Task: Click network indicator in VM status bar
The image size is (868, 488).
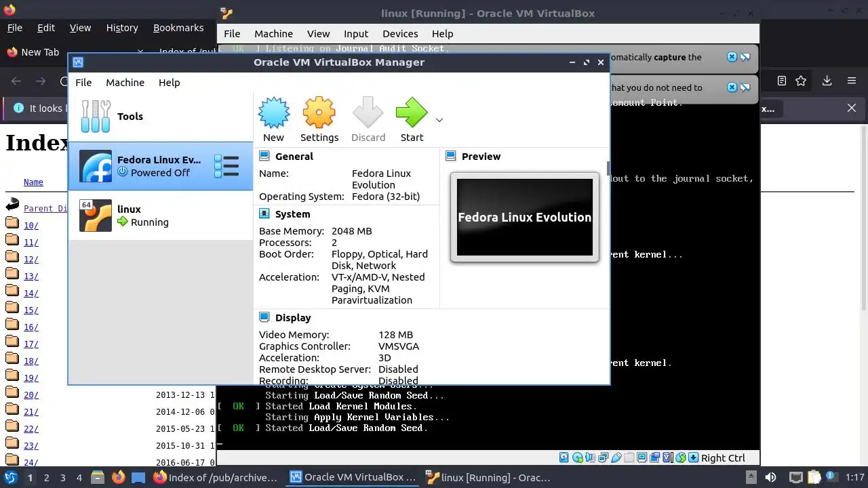Action: point(604,458)
